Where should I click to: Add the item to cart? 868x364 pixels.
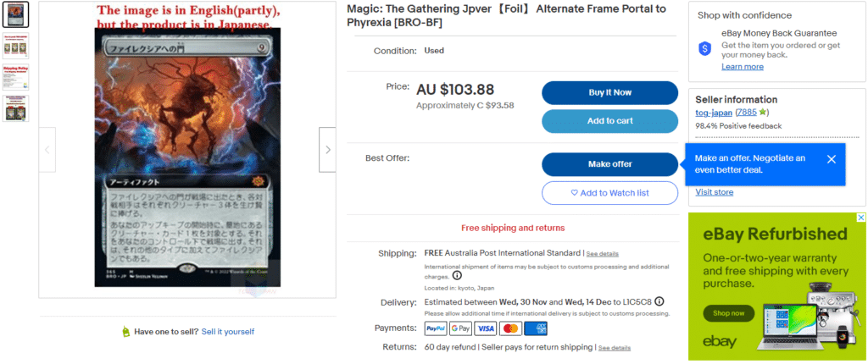(x=609, y=121)
